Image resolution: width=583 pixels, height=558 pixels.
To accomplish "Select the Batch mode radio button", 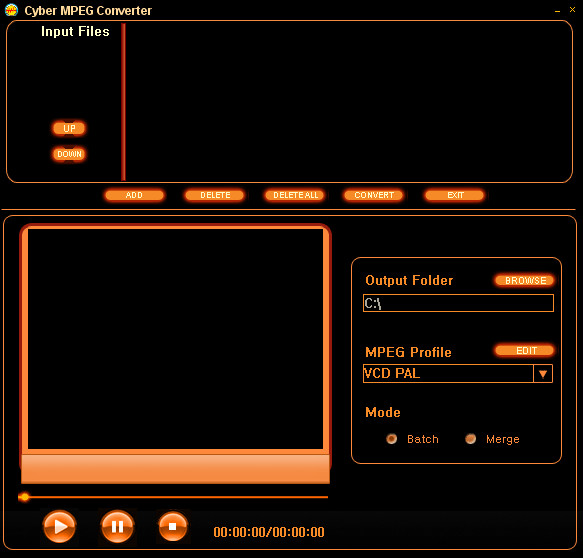I will 392,439.
